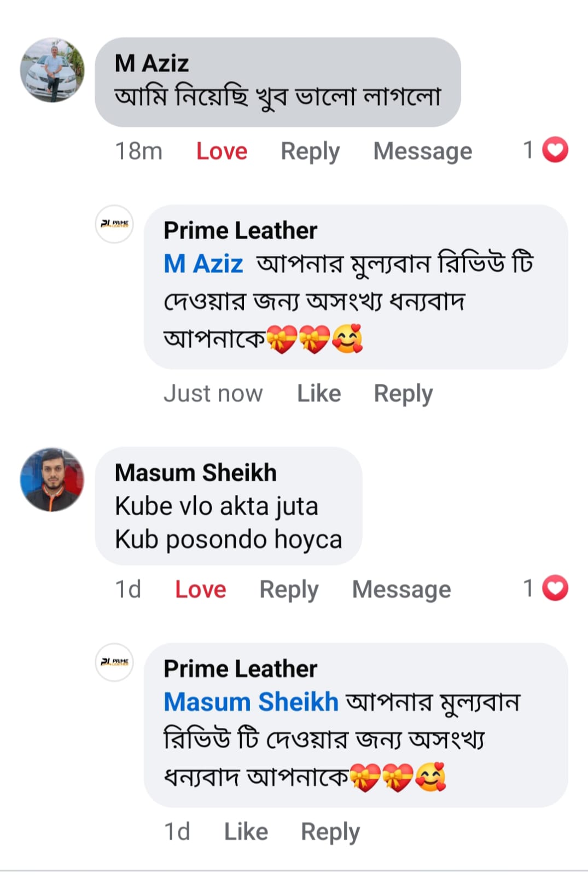Like Prime Leather's Just now reply
588x875 pixels.
click(319, 394)
